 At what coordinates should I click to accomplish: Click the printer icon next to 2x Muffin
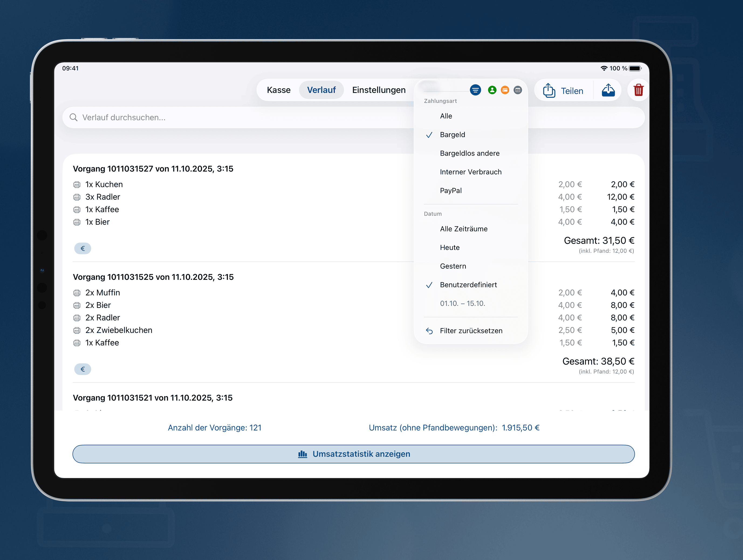click(77, 293)
